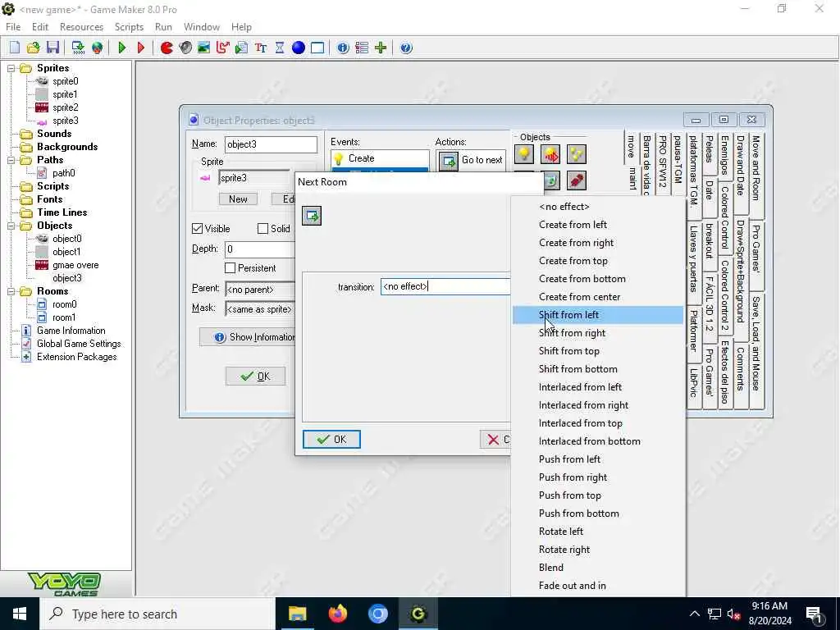This screenshot has height=630, width=840.
Task: Create an object with blue ball icon
Action: [x=299, y=48]
